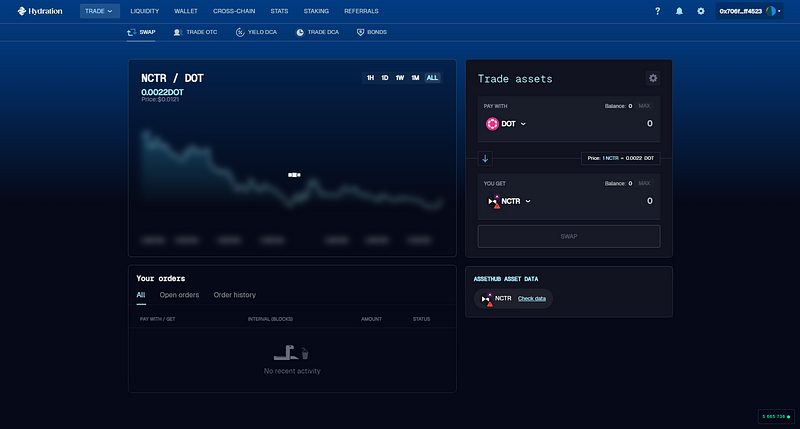Open the Check data link
The width and height of the screenshot is (800, 429).
532,299
